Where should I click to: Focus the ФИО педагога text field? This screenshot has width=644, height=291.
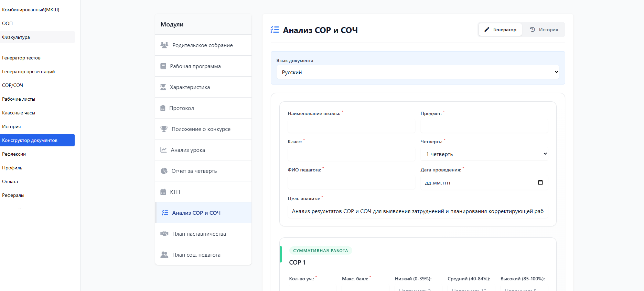(351, 182)
